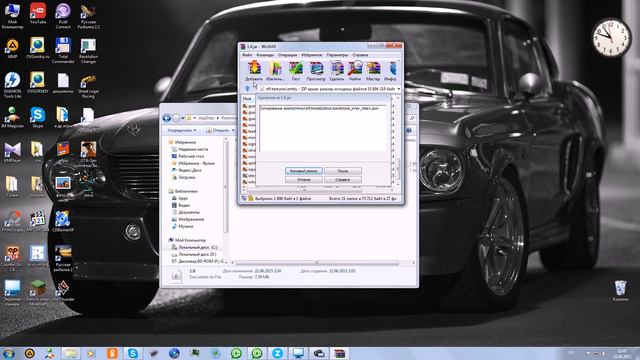Click the Street Legal Racing desktop shortcut
The image size is (640, 360).
[88, 86]
